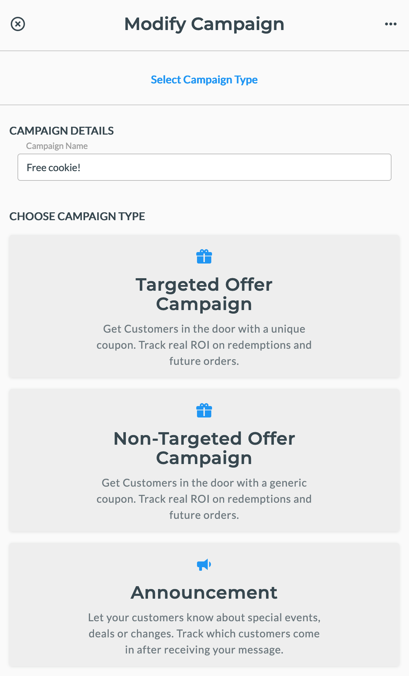Select the unique coupon description text
The image size is (409, 676).
[204, 345]
